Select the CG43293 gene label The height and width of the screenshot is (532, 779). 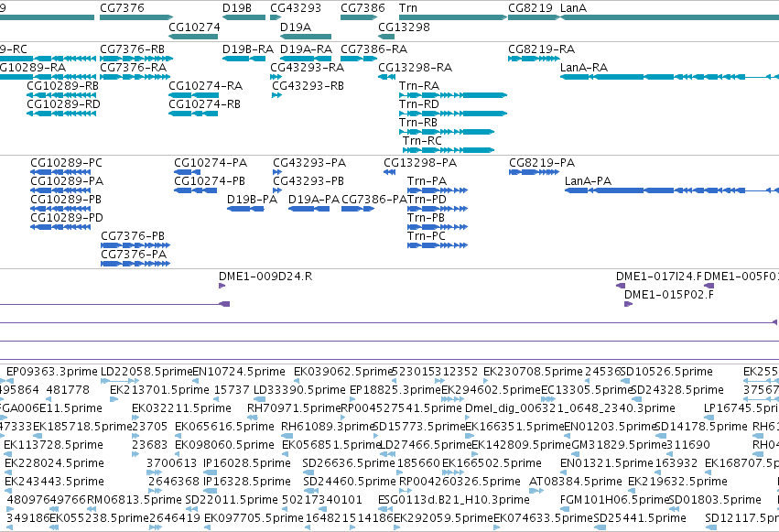pos(296,8)
